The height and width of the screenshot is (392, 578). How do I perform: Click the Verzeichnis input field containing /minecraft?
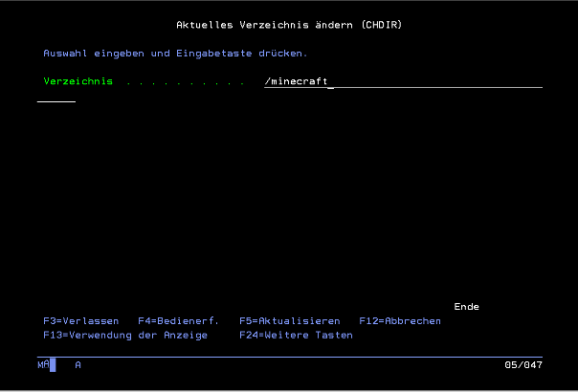click(403, 81)
